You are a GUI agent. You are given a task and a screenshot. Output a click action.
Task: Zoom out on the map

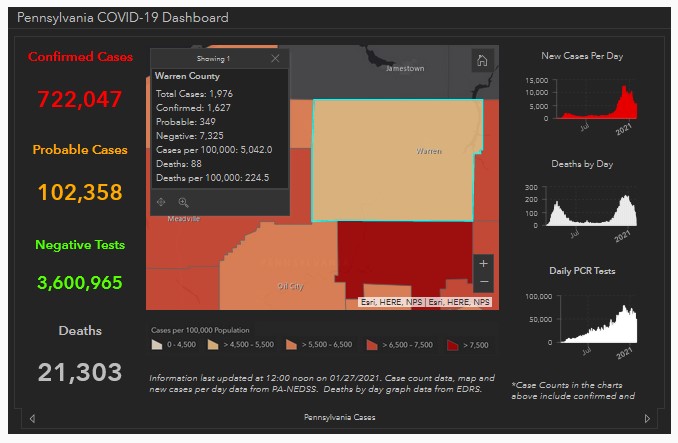coord(483,282)
